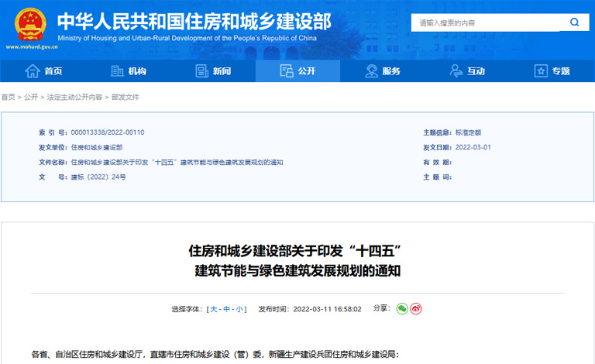Click issue date 2022-03-01
Viewport: 595px width, 364px height.
click(x=473, y=147)
